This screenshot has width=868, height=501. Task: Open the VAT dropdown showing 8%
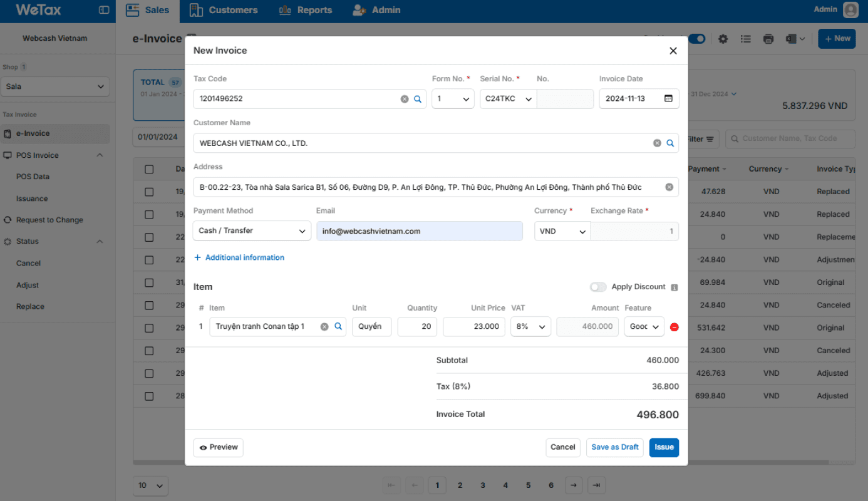tap(530, 326)
